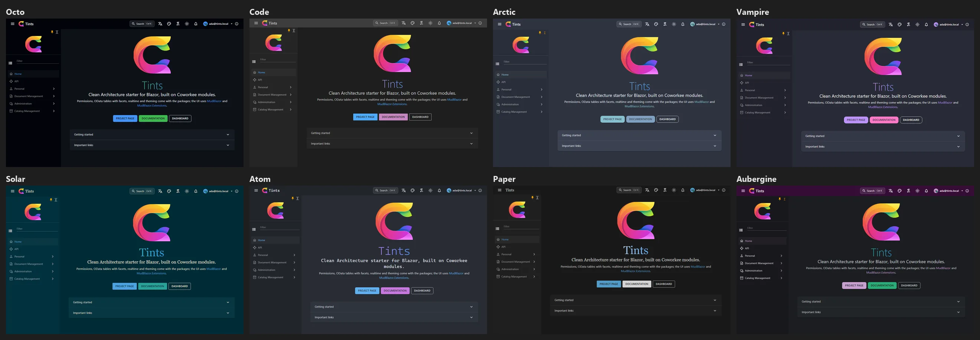This screenshot has height=340, width=980.
Task: Click the ada@tints.local avatar in Octo panel
Action: coord(205,24)
